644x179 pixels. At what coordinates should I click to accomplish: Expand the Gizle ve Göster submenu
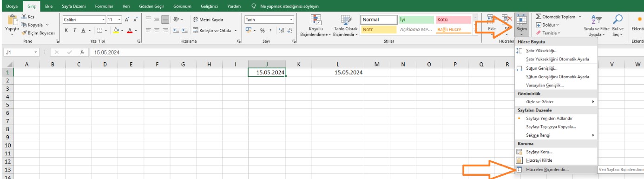pyautogui.click(x=593, y=101)
